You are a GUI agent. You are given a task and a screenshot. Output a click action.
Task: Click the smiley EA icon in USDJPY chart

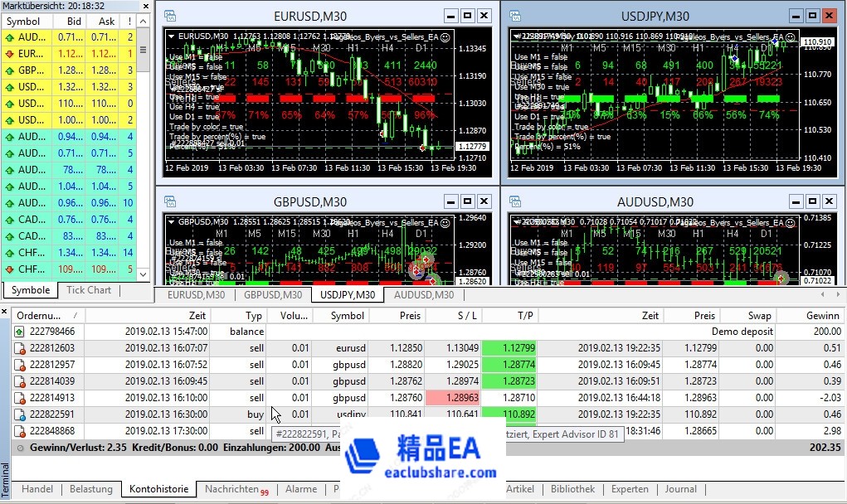click(x=791, y=37)
